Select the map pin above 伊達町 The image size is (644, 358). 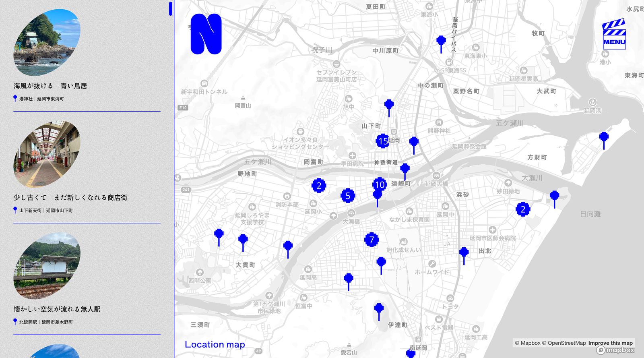(379, 312)
